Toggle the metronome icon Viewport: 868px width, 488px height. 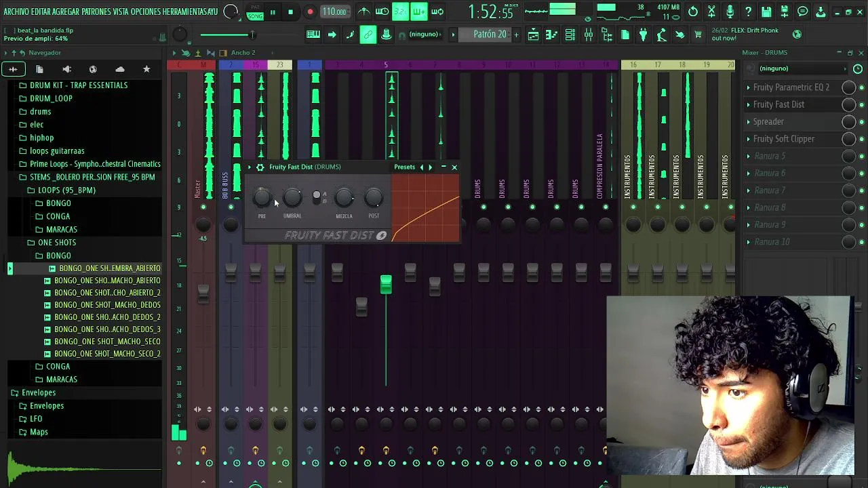click(364, 12)
